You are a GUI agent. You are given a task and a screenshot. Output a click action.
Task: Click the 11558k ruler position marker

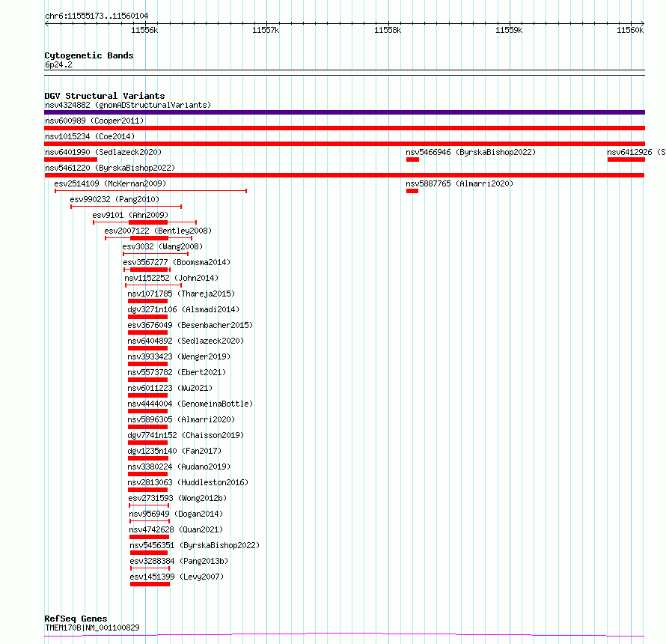[x=388, y=30]
